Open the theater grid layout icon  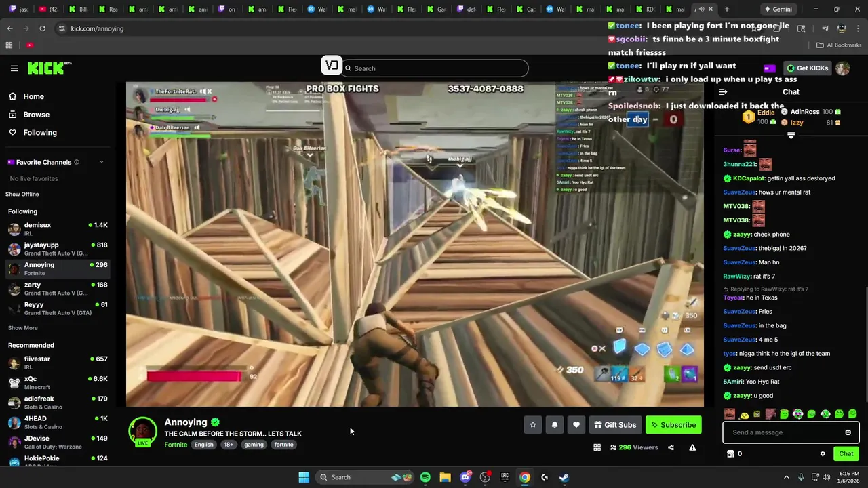tap(597, 447)
